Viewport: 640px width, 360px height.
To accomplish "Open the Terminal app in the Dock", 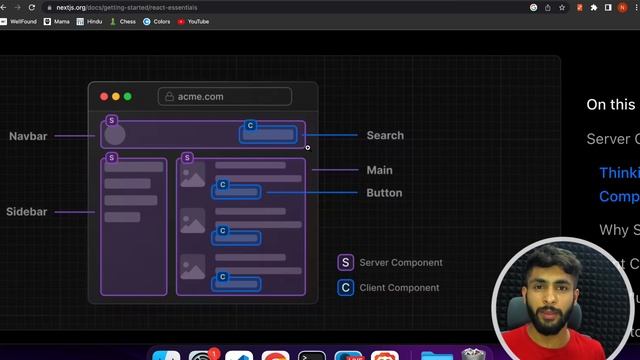I will (312, 355).
